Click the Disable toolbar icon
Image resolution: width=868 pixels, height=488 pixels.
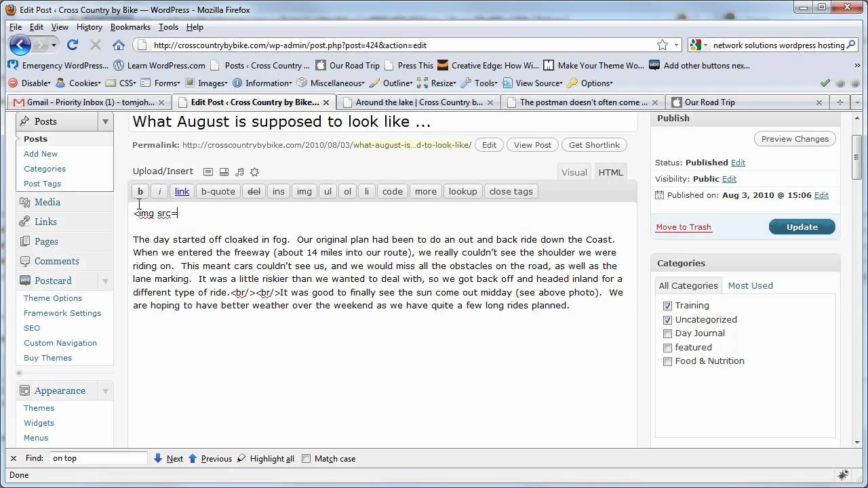click(x=14, y=83)
